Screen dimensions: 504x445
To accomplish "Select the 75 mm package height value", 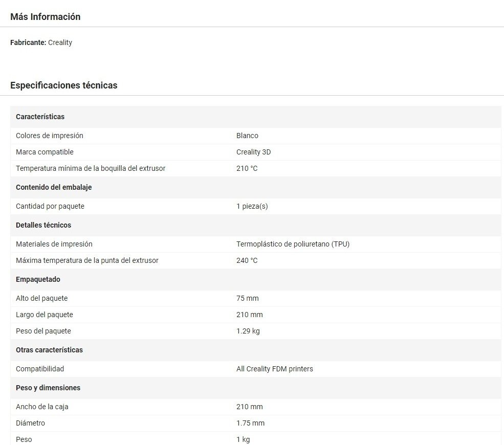I will point(247,298).
